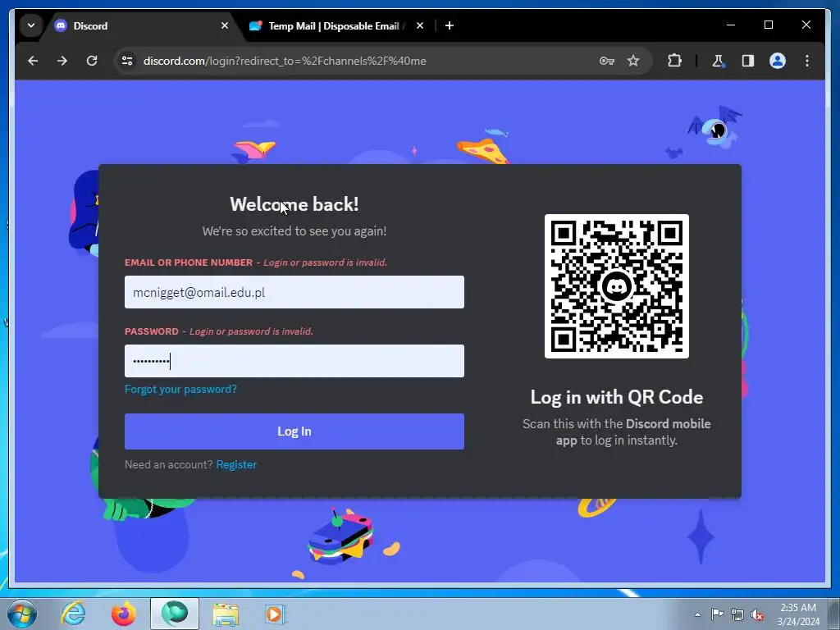Open the Windows Start menu
The height and width of the screenshot is (630, 840).
[x=22, y=614]
